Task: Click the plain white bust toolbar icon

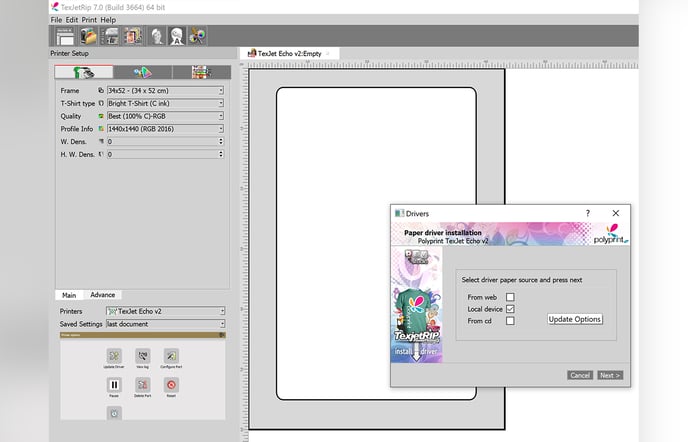Action: (157, 36)
